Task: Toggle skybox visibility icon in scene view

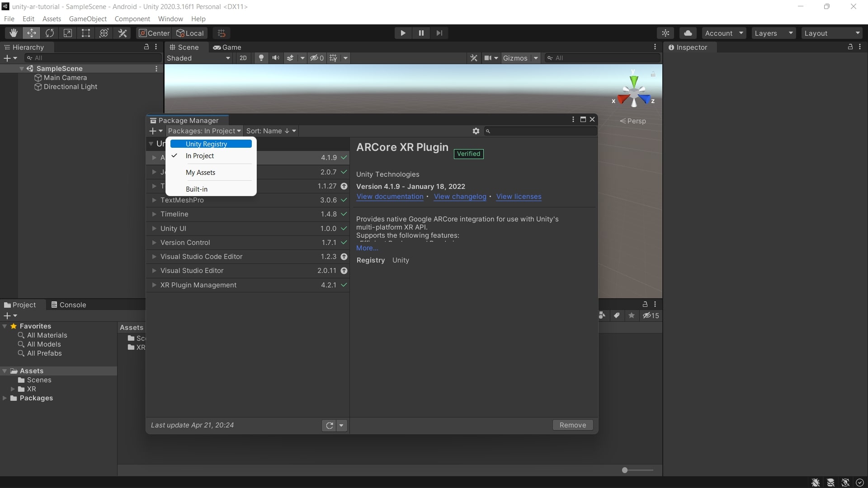Action: point(291,58)
